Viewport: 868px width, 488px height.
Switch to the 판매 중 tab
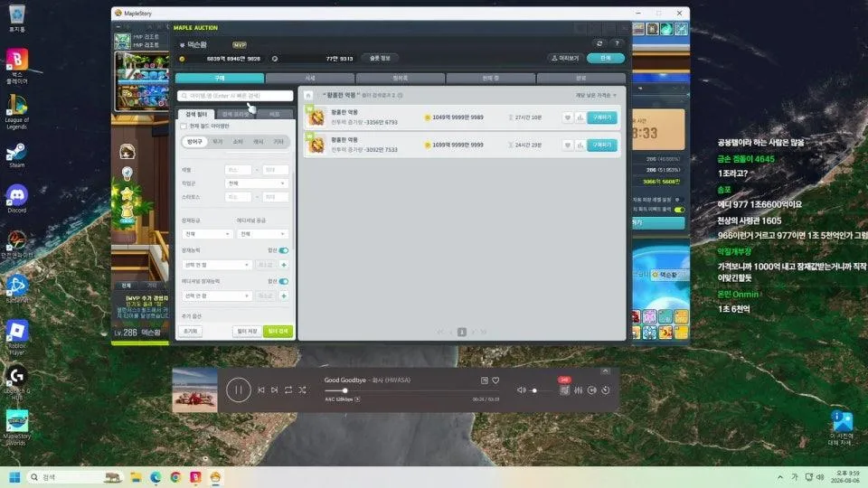490,78
